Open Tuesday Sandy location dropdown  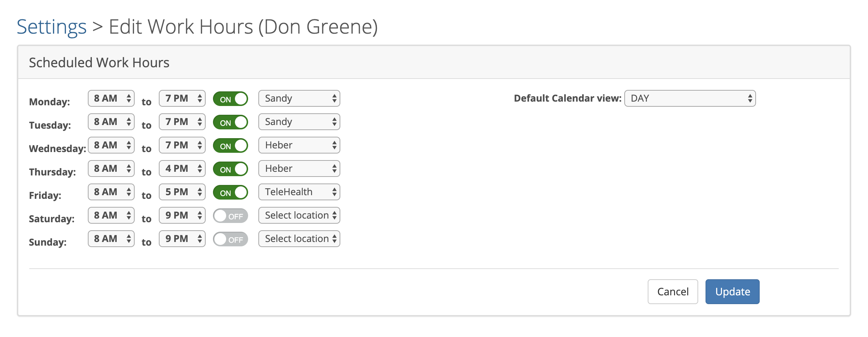click(x=299, y=122)
